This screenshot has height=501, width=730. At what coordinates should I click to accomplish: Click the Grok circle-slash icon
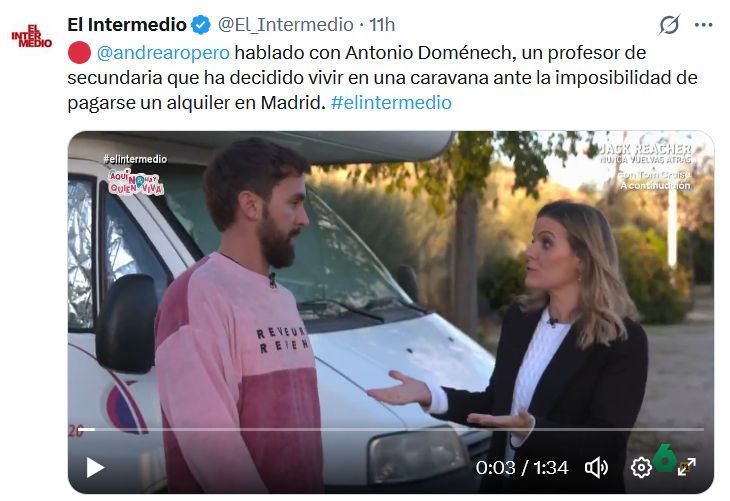(669, 25)
